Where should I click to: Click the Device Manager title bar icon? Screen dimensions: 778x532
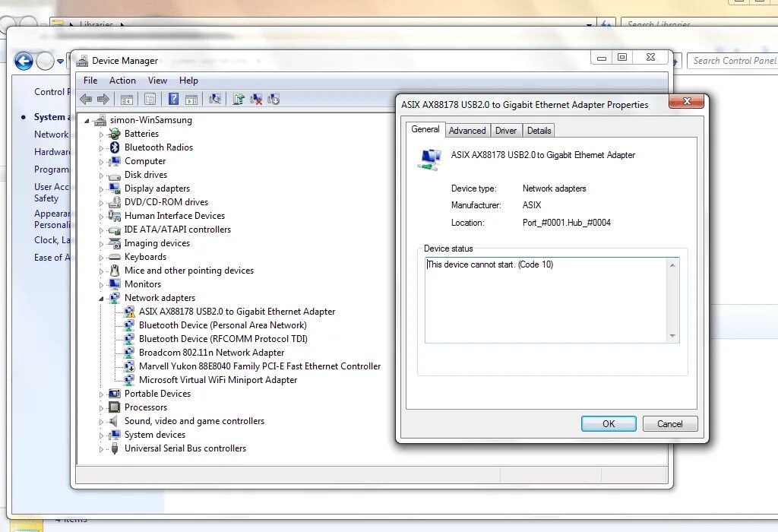82,61
